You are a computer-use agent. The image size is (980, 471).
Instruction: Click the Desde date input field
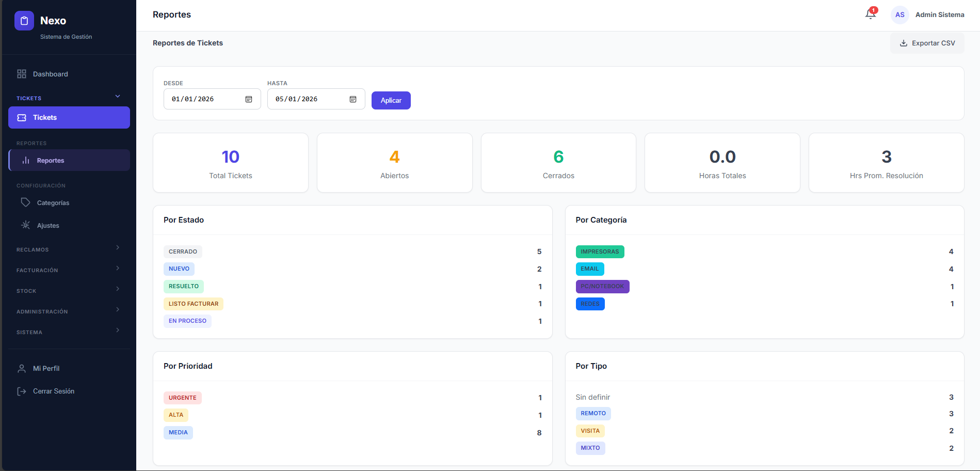pos(204,99)
